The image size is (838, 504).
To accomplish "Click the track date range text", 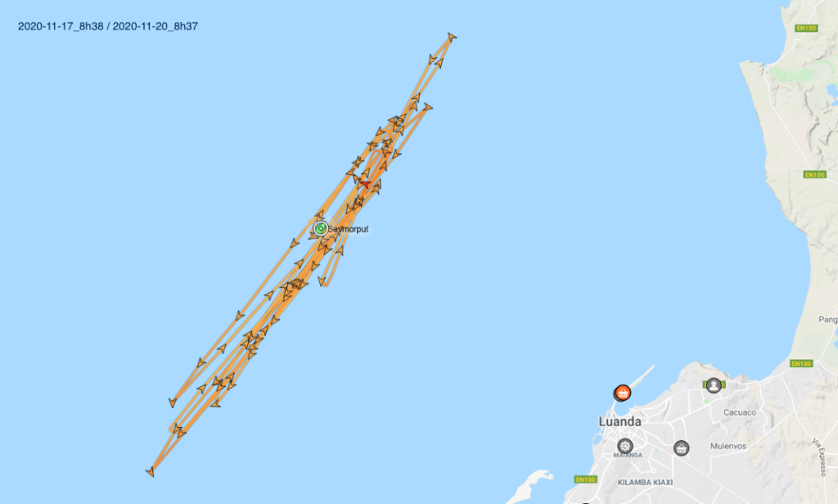I will pyautogui.click(x=108, y=26).
